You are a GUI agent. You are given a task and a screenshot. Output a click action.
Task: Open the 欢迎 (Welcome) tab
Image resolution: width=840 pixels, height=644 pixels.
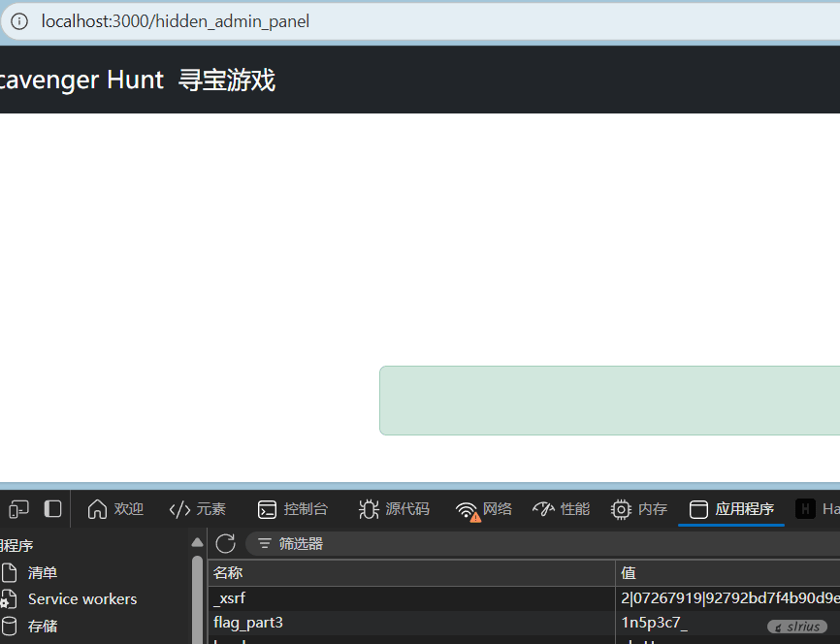[115, 509]
